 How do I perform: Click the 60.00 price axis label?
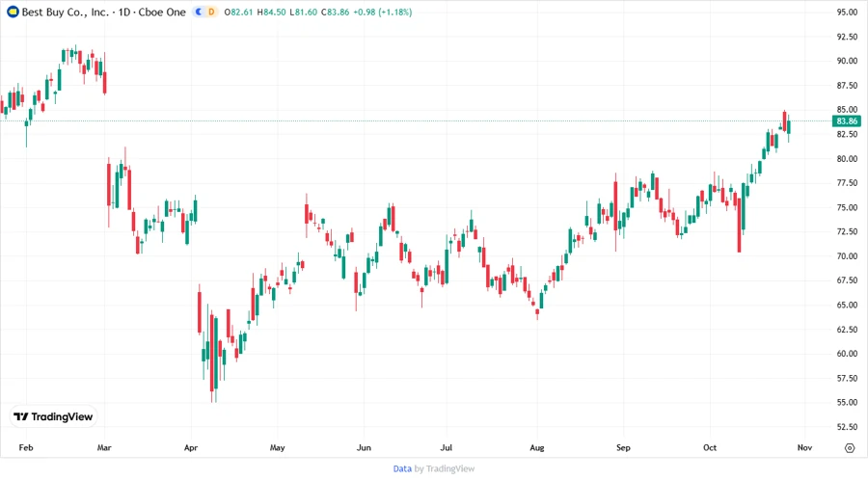tap(847, 354)
